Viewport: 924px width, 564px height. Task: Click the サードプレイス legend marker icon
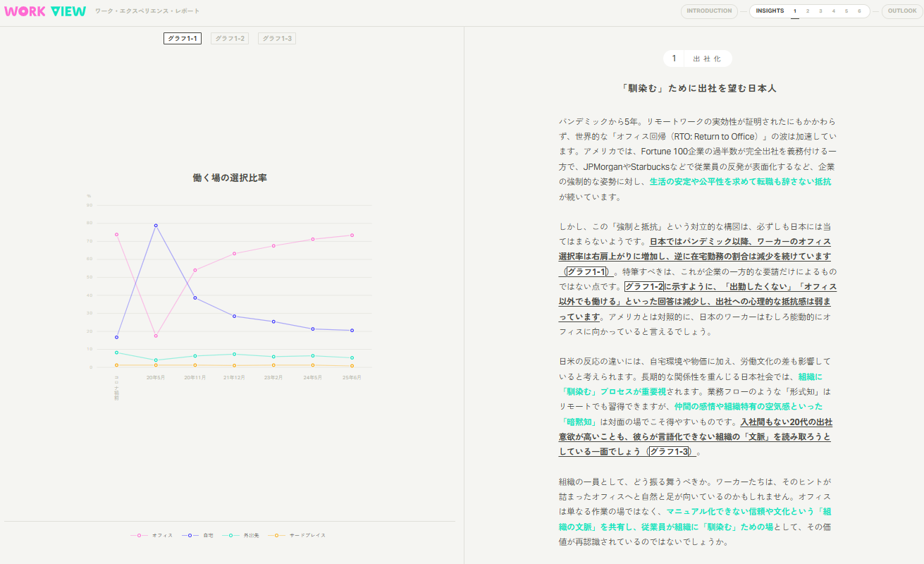click(276, 535)
